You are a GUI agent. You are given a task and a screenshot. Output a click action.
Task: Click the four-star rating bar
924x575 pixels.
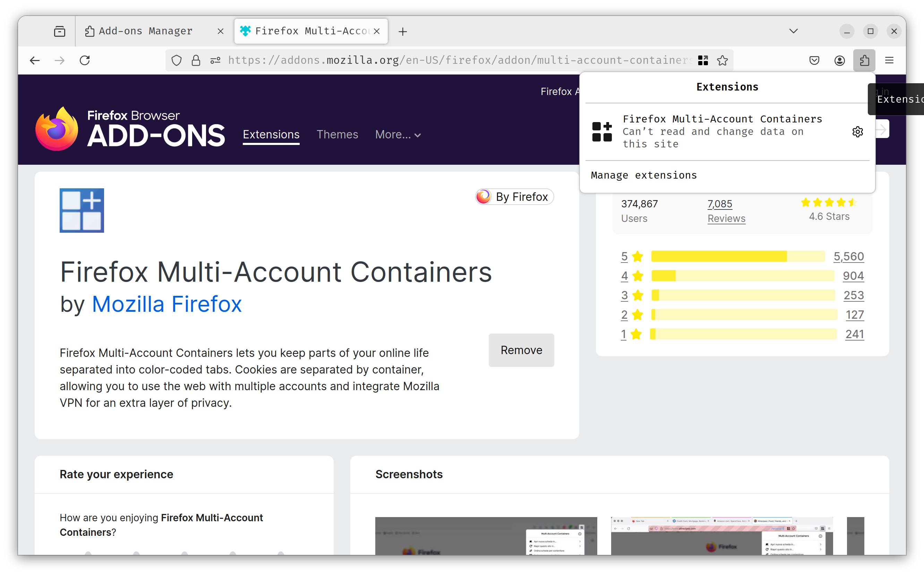tap(743, 276)
